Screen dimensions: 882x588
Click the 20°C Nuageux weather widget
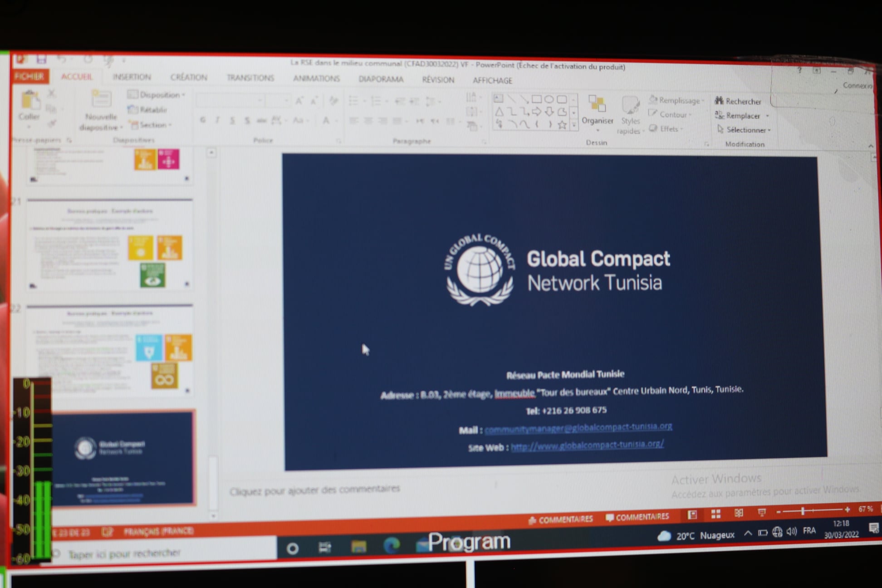pos(696,535)
